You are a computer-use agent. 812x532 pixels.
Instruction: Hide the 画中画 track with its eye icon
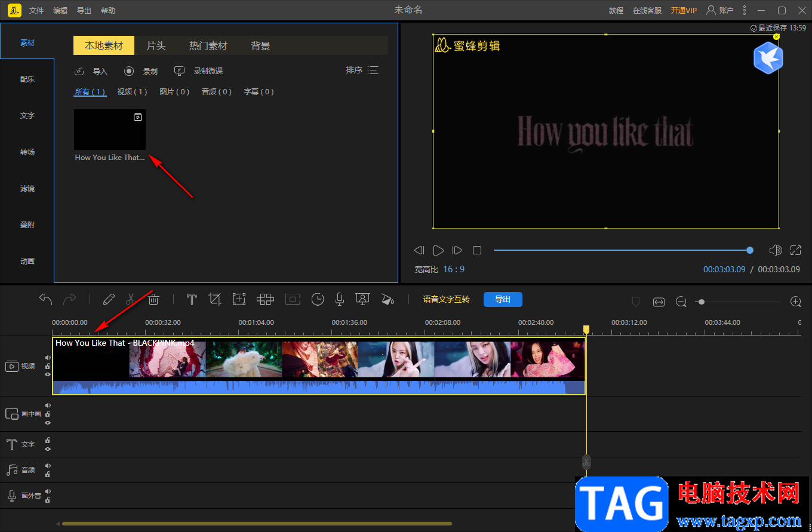tap(48, 422)
